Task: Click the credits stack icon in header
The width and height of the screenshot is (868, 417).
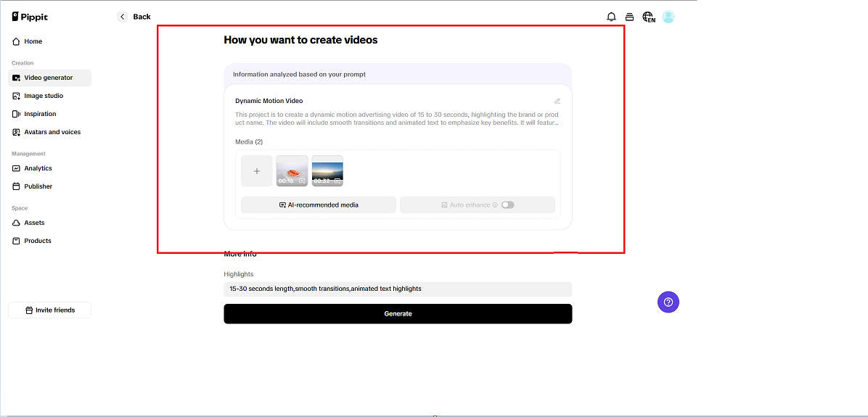Action: click(x=629, y=17)
